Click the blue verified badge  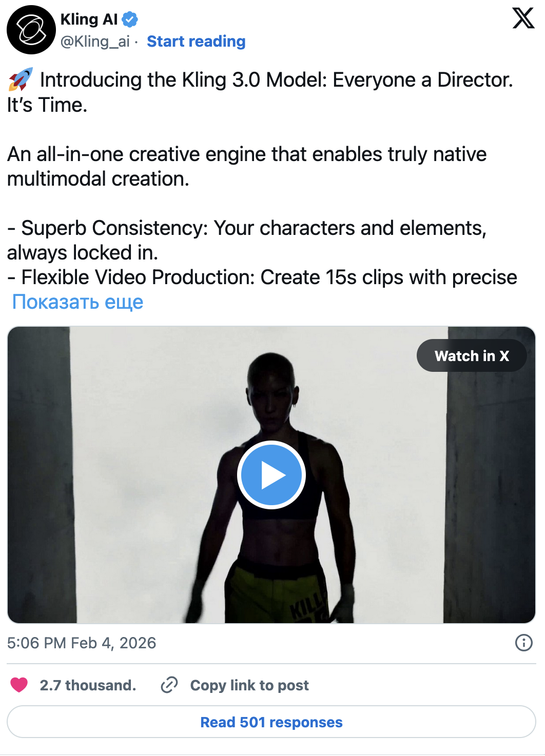(130, 20)
